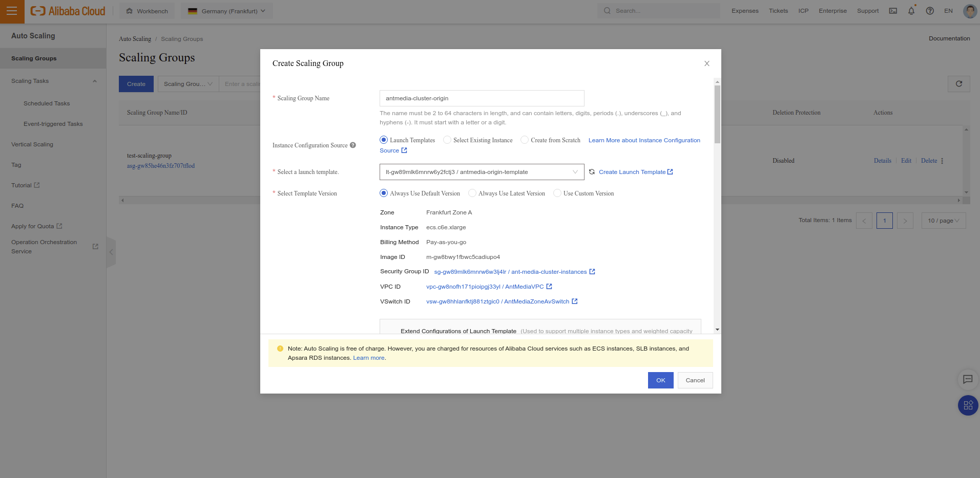The width and height of the screenshot is (980, 478).
Task: Refresh the scaling groups table
Action: (958, 84)
